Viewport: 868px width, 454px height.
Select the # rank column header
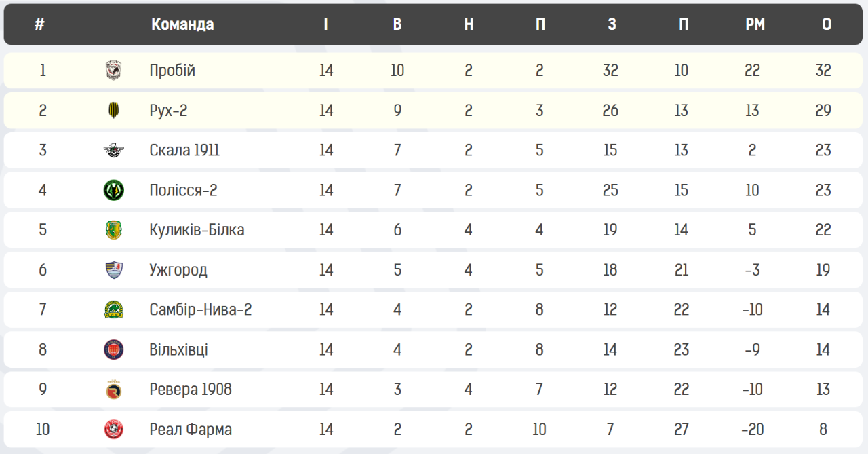[x=39, y=24]
